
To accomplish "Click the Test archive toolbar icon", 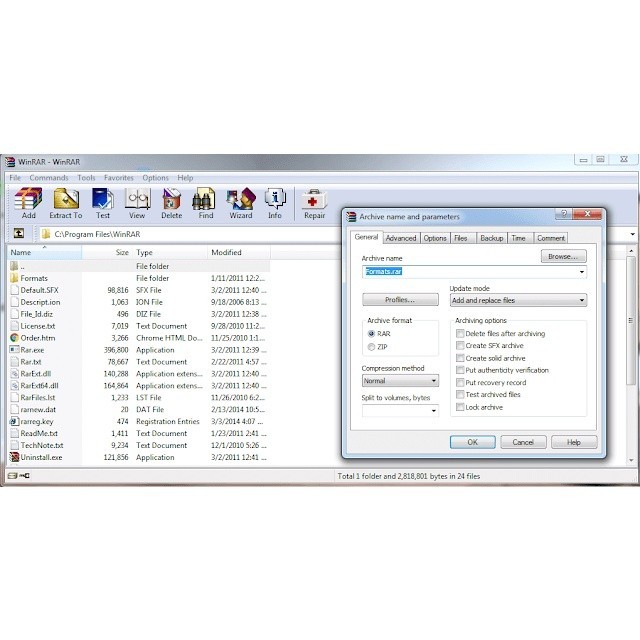I will click(x=102, y=199).
